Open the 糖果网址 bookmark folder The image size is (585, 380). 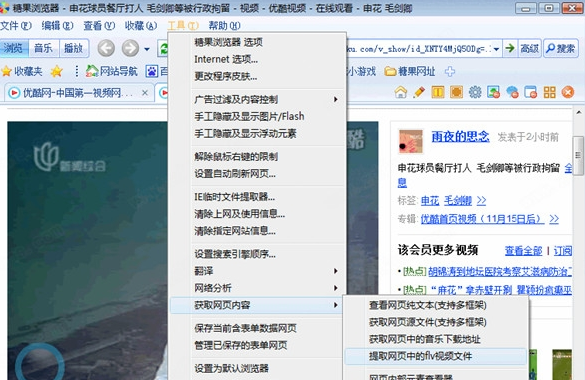(x=410, y=71)
